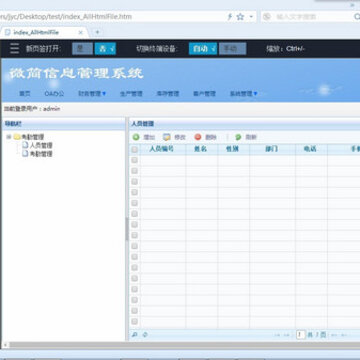The image size is (360, 360).
Task: Check the first row checkbox in grid
Action: click(134, 160)
